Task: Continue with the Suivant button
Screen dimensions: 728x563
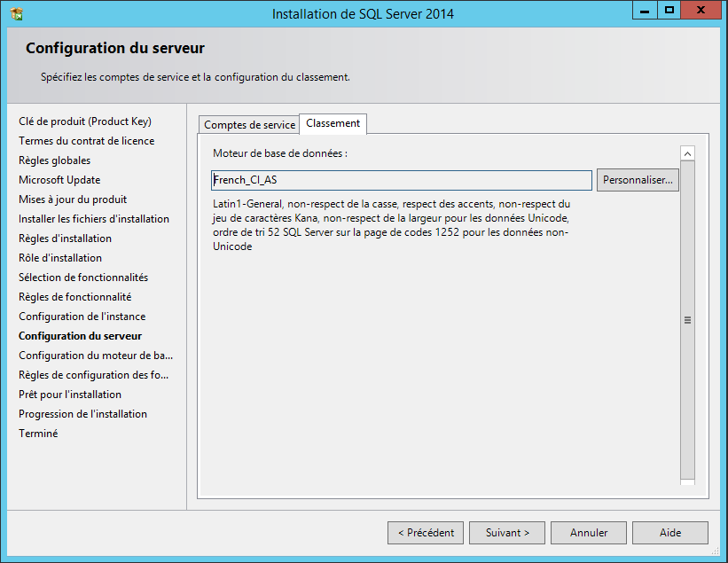Action: click(x=507, y=533)
